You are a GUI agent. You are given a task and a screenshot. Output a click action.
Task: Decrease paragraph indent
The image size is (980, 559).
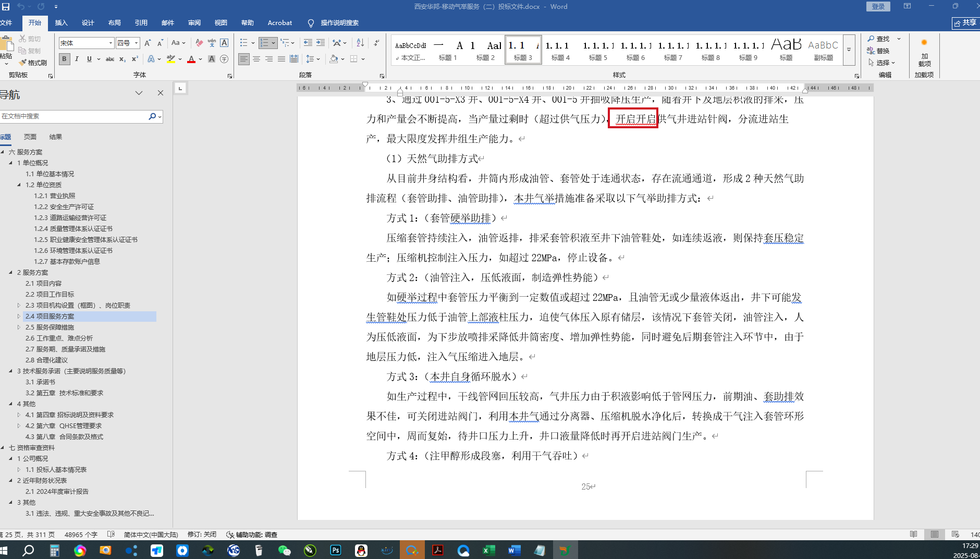point(308,43)
